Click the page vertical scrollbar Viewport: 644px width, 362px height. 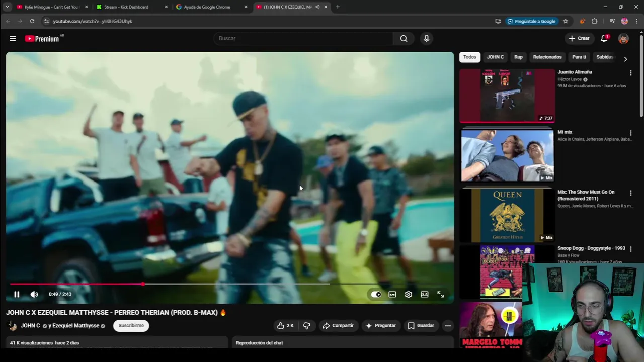[x=640, y=75]
